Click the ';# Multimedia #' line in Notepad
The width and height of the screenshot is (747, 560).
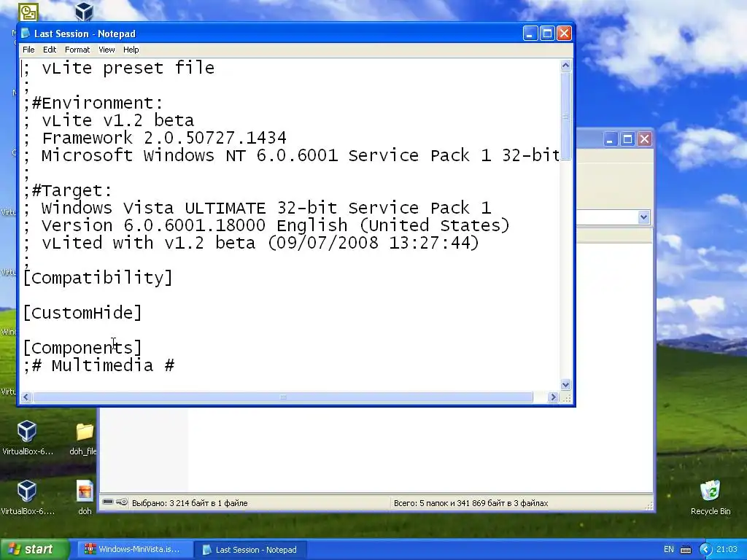[99, 366]
